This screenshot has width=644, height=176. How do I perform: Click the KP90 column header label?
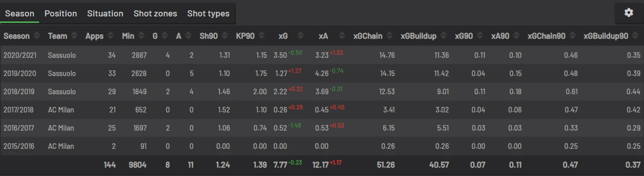pos(245,36)
